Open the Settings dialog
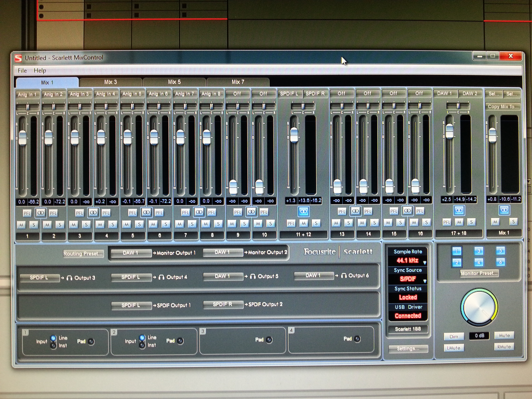This screenshot has height=399, width=532. (x=408, y=348)
